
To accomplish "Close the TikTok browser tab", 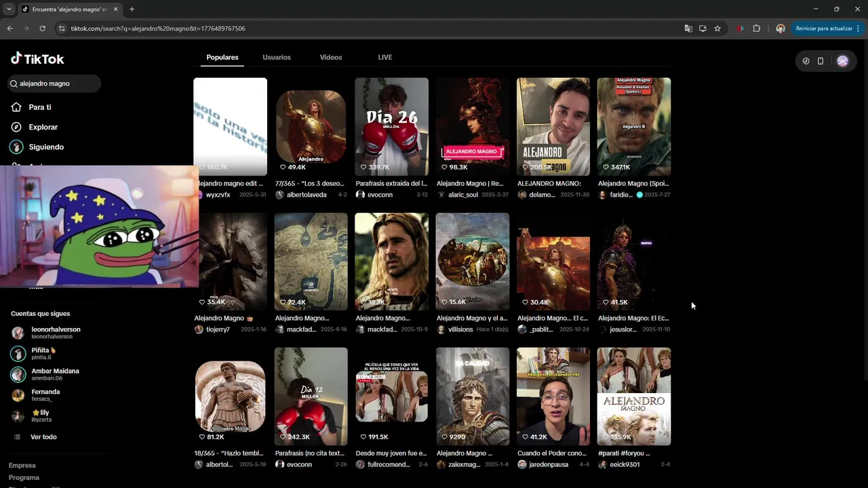I will pos(115,9).
